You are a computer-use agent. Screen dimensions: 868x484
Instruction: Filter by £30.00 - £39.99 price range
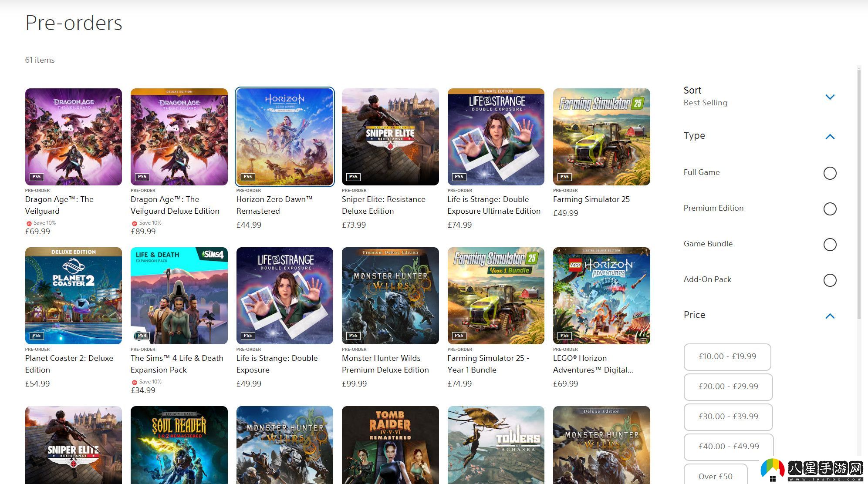[728, 417]
